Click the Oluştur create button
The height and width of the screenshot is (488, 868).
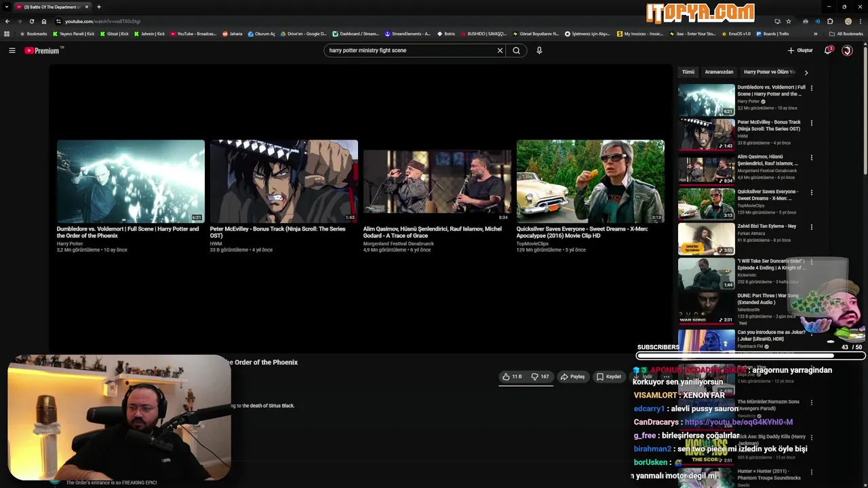[800, 50]
